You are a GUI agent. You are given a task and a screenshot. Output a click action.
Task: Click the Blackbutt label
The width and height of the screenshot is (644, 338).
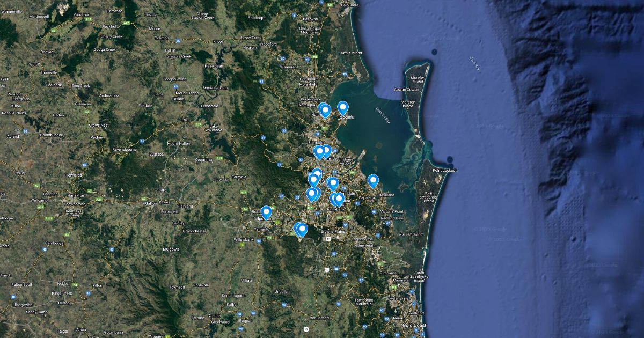(109, 26)
